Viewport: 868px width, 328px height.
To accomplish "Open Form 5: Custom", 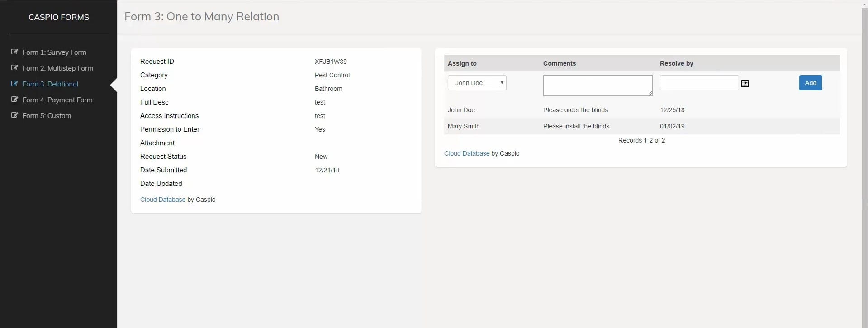I will [x=47, y=116].
